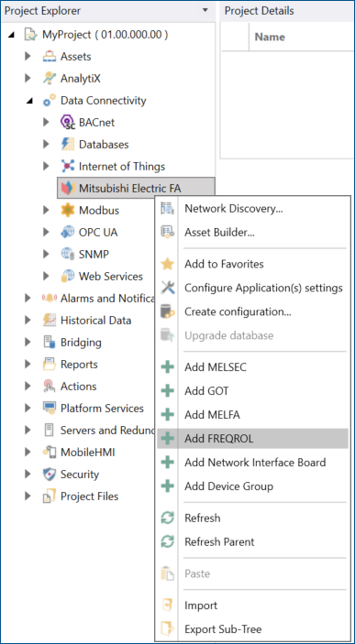Select the Bridging tree item label
Image resolution: width=355 pixels, height=644 pixels.
tap(81, 342)
